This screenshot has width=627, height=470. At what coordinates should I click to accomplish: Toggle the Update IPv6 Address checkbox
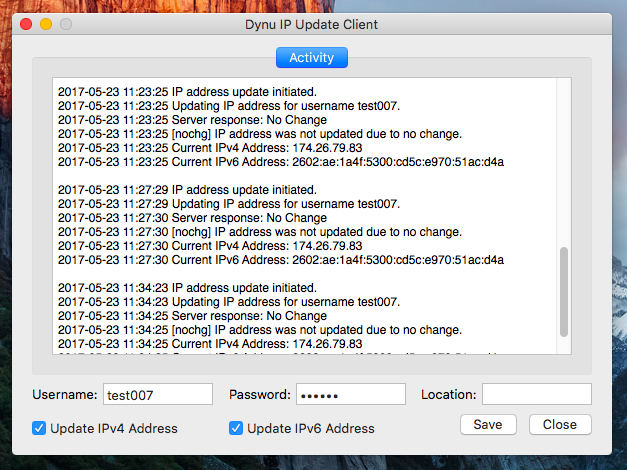coord(236,428)
